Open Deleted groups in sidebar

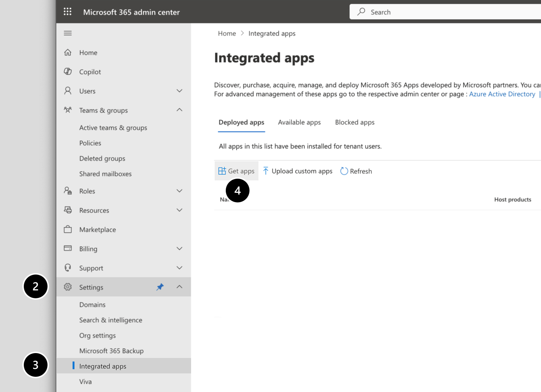pyautogui.click(x=102, y=159)
